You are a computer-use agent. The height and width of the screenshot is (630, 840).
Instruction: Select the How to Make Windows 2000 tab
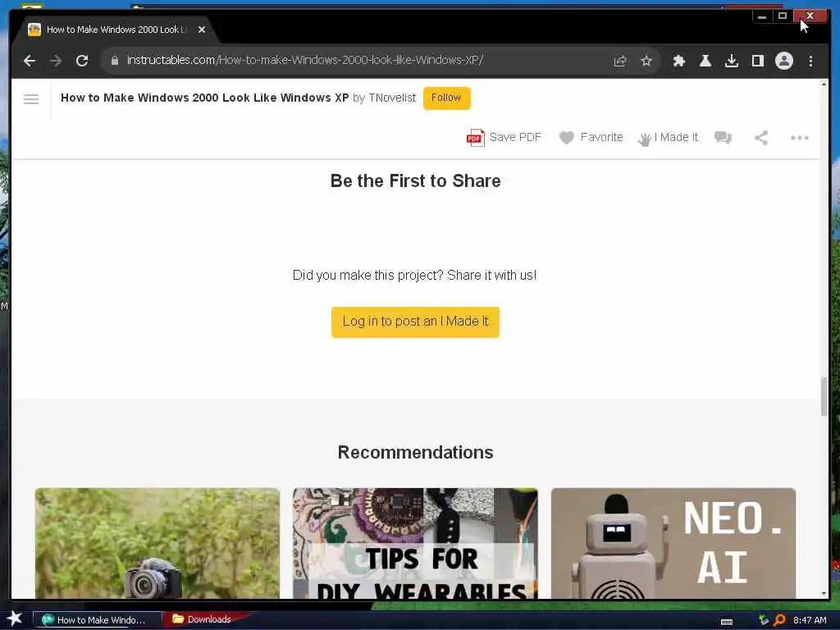(115, 30)
